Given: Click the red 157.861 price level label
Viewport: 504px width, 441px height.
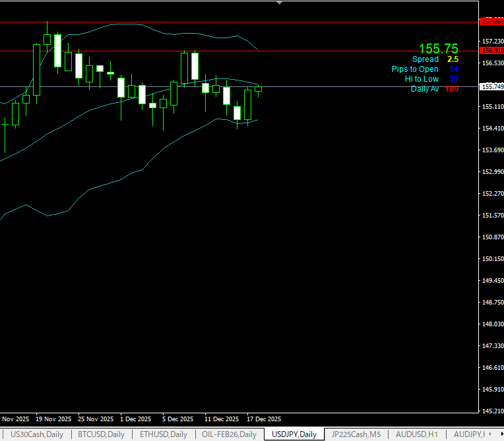Looking at the screenshot, I should 492,22.
